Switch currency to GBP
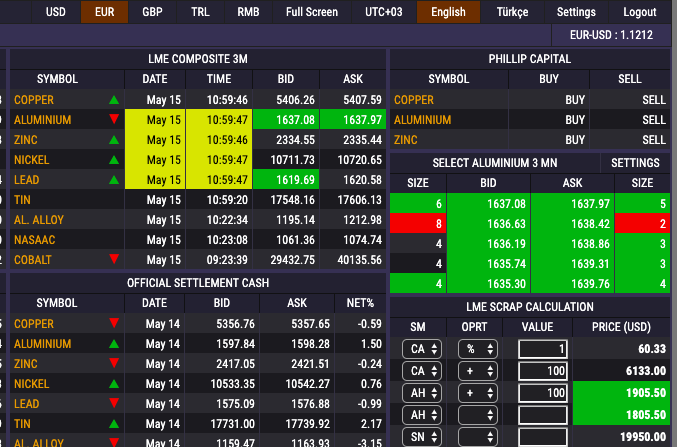 click(x=152, y=12)
